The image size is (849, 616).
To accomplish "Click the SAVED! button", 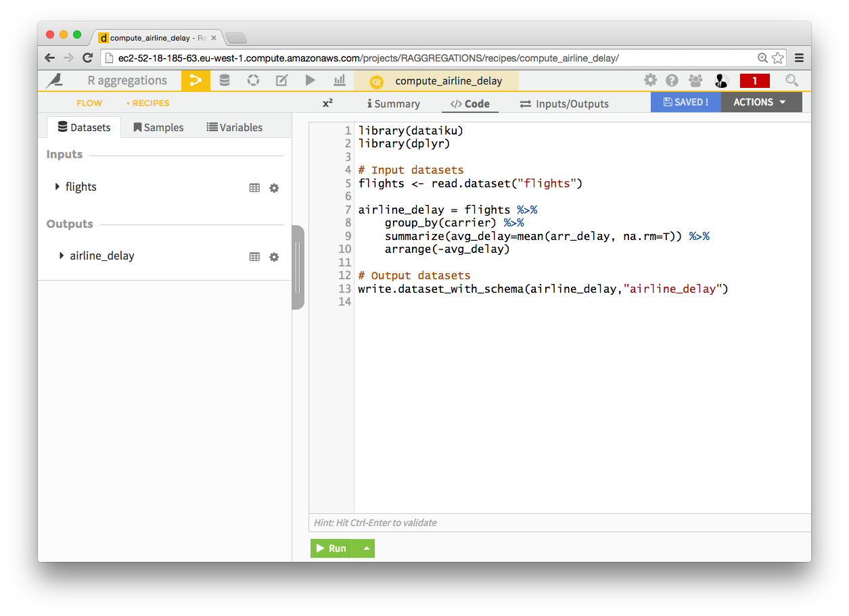I will click(x=685, y=102).
